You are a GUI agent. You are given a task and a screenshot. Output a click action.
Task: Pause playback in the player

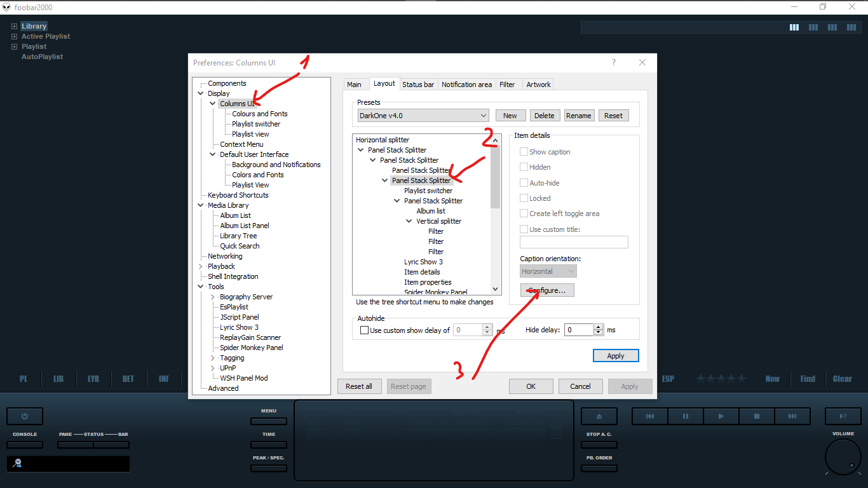coord(686,416)
